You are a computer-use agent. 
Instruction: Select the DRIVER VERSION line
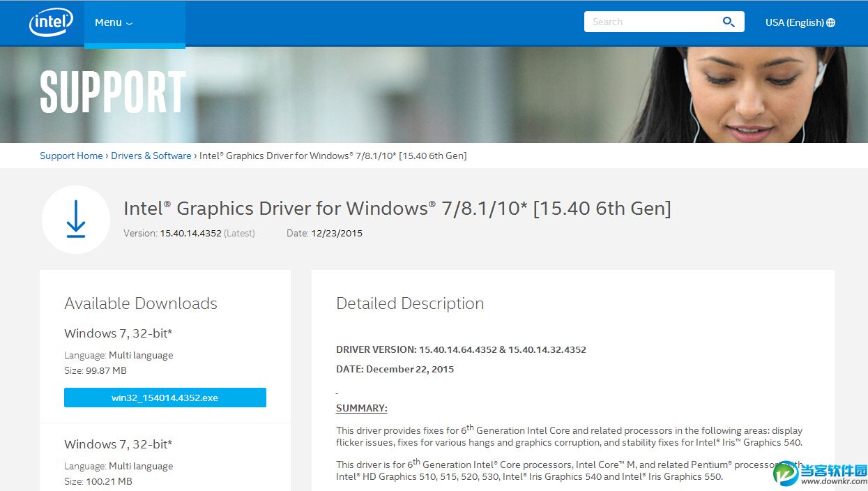[461, 349]
